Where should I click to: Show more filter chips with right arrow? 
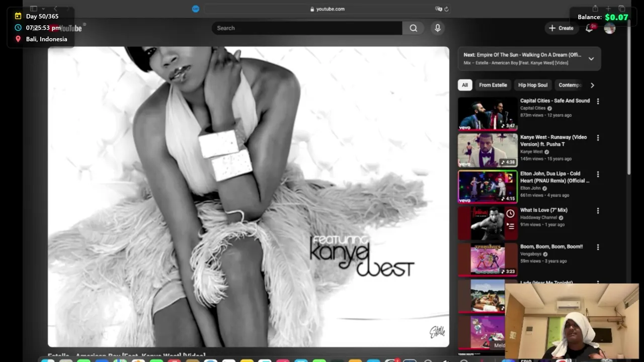pyautogui.click(x=592, y=85)
